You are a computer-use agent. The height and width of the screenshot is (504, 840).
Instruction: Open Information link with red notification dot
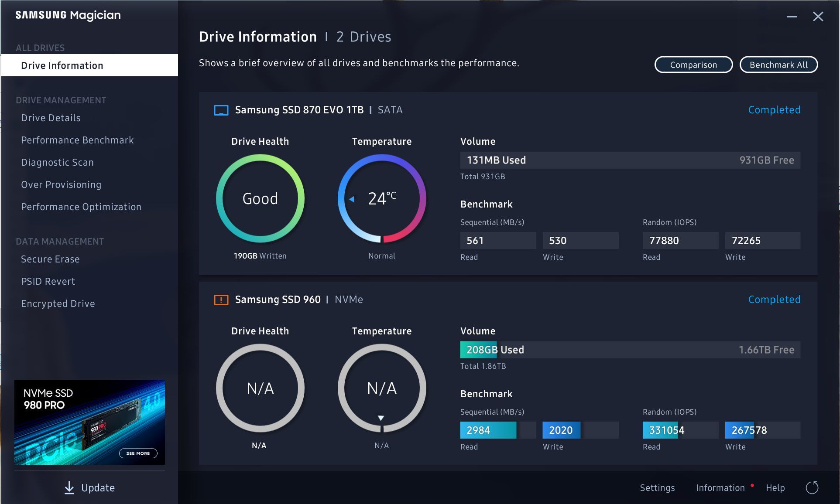coord(720,488)
